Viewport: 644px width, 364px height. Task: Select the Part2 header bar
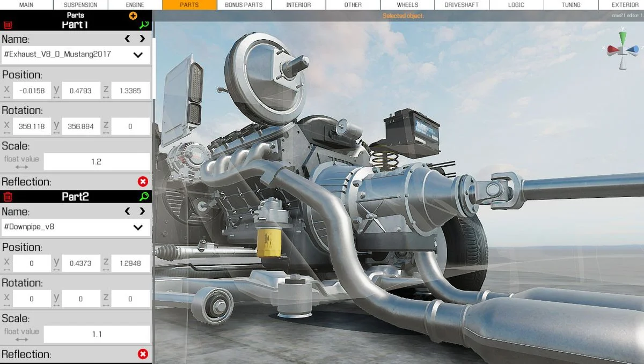[76, 197]
